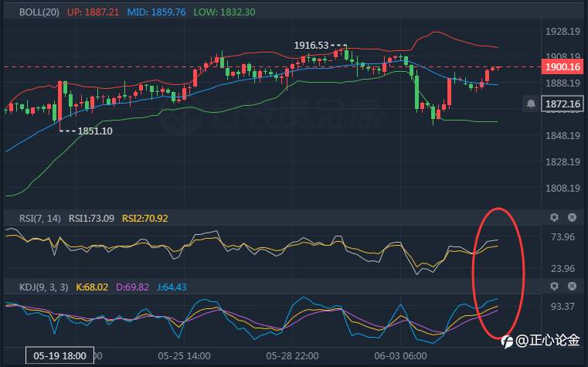This screenshot has height=367, width=588.
Task: Select the KDJ(9, 3, 3) indicator label
Action: point(43,287)
